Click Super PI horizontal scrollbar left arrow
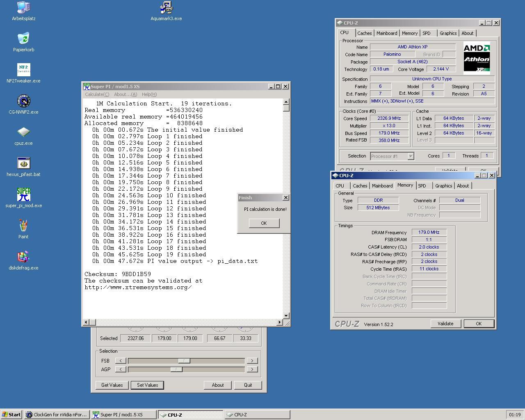 86,322
